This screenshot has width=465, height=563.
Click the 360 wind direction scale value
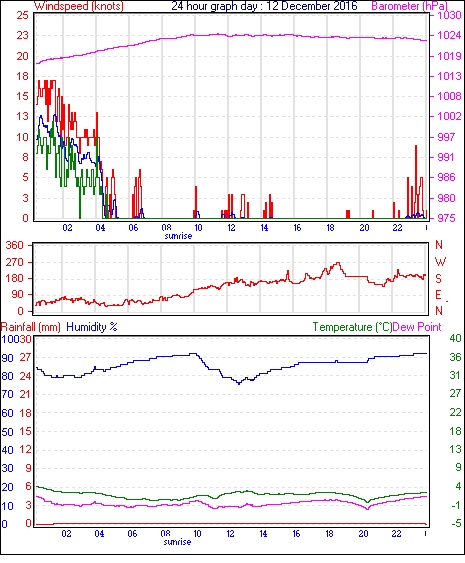(x=14, y=246)
